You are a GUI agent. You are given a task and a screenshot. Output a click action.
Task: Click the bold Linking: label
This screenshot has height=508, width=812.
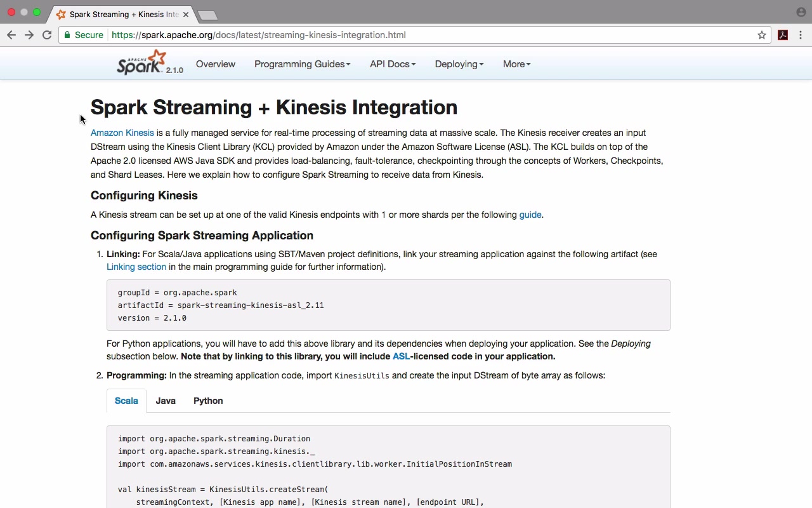pyautogui.click(x=123, y=254)
